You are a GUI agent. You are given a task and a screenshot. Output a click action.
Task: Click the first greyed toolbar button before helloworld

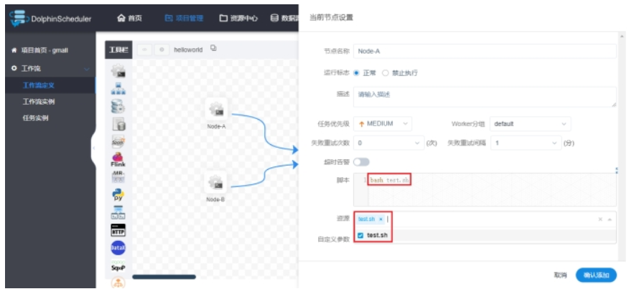pos(144,49)
